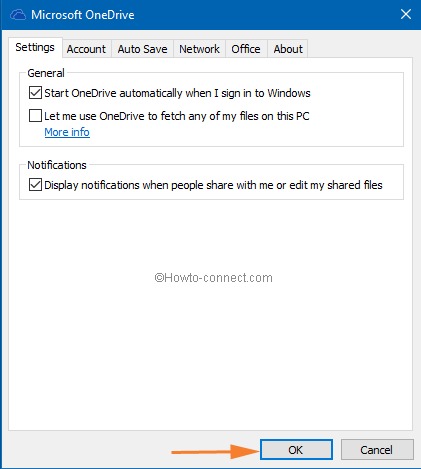View the About tab
Image resolution: width=421 pixels, height=469 pixels.
point(288,49)
